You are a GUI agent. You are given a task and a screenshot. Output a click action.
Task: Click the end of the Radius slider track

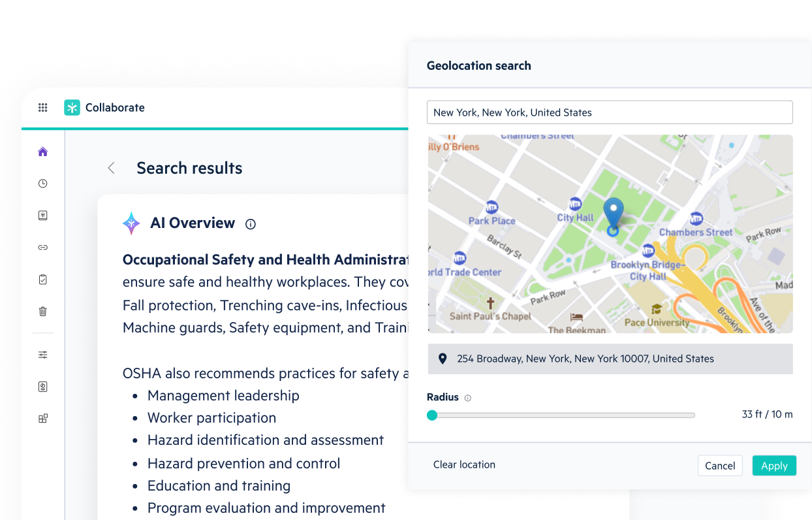(693, 415)
